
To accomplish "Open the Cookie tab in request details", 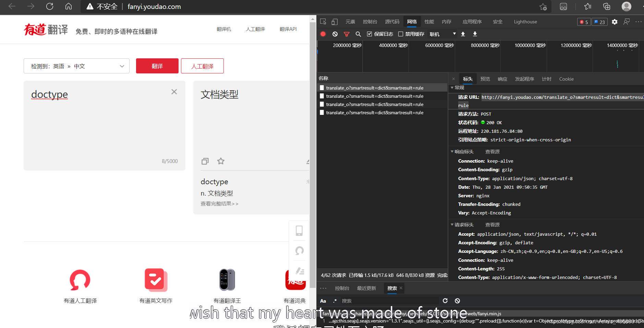I will point(566,79).
